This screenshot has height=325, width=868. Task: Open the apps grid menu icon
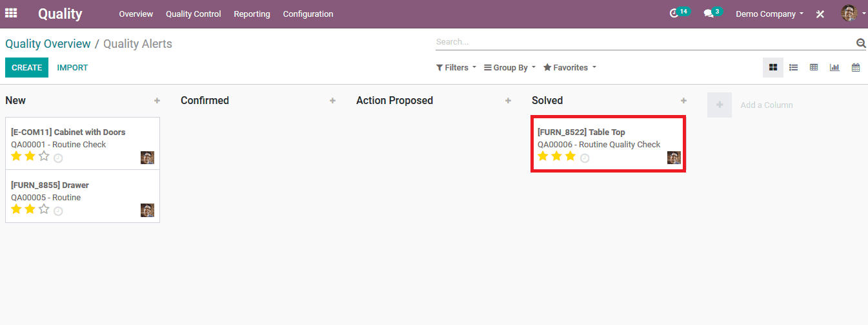[x=11, y=13]
